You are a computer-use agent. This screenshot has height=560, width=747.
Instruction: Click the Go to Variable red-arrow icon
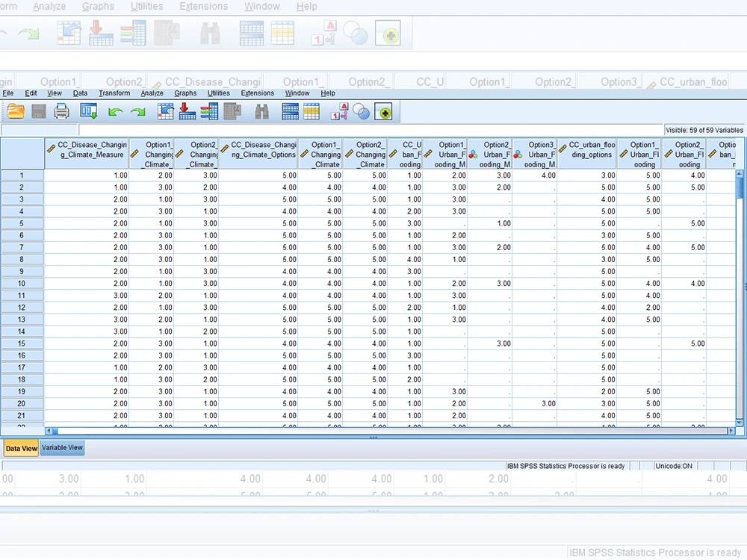(187, 112)
